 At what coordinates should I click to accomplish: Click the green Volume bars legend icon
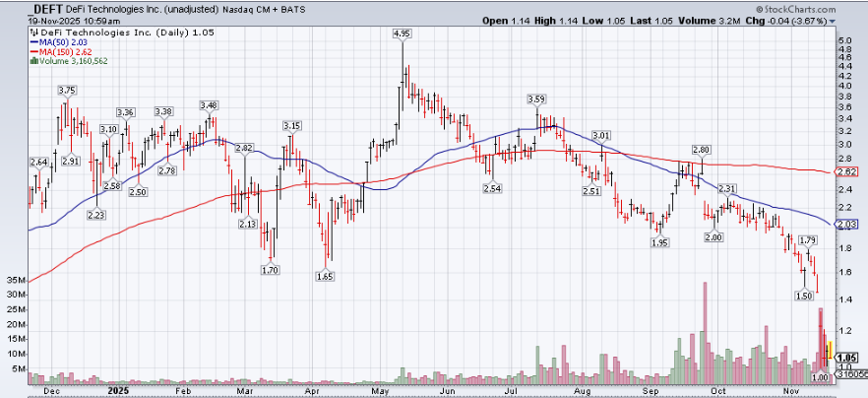(x=34, y=59)
